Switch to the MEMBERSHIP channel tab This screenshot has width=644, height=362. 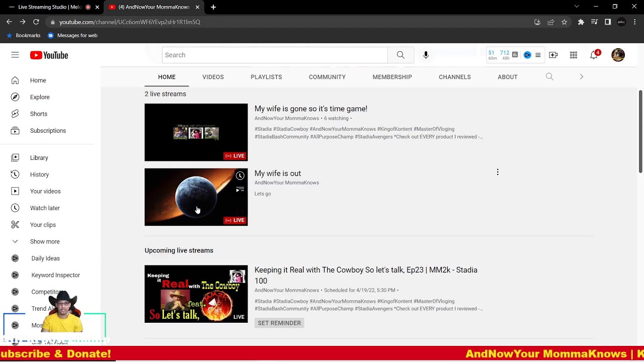point(392,77)
